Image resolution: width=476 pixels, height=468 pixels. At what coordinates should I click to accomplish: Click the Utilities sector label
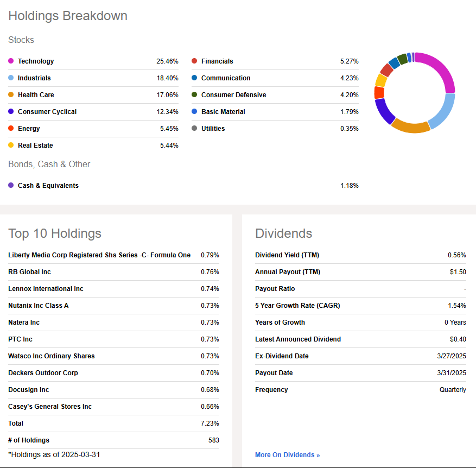[213, 129]
